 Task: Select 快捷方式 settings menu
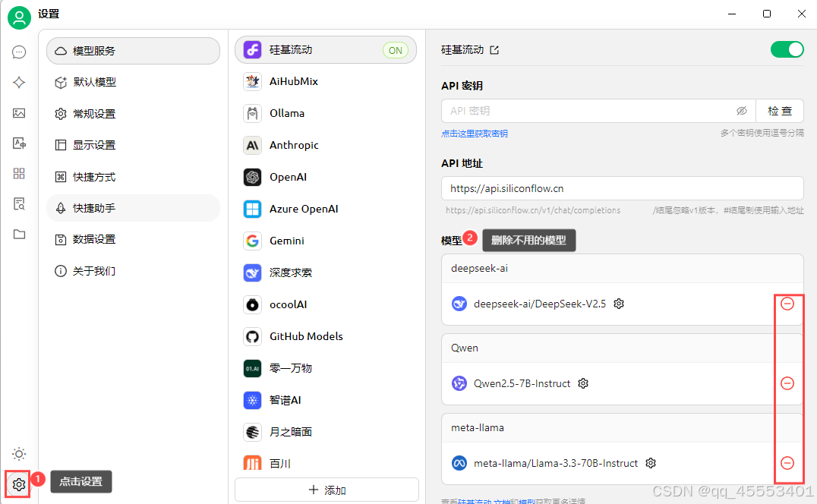(x=134, y=177)
